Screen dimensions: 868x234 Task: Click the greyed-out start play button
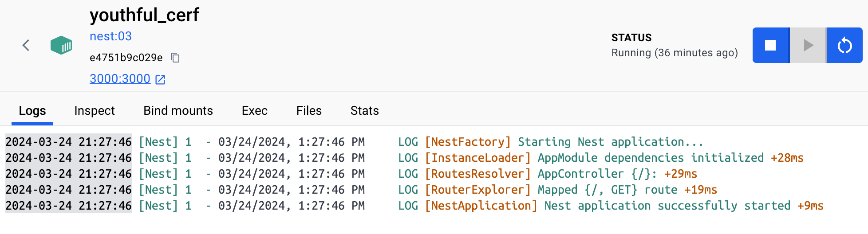808,45
